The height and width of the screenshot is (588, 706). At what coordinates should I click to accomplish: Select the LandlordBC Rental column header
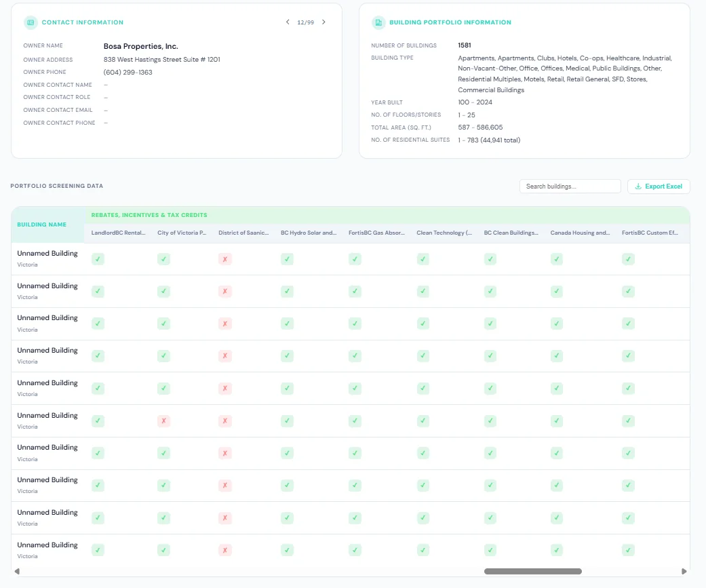[119, 233]
